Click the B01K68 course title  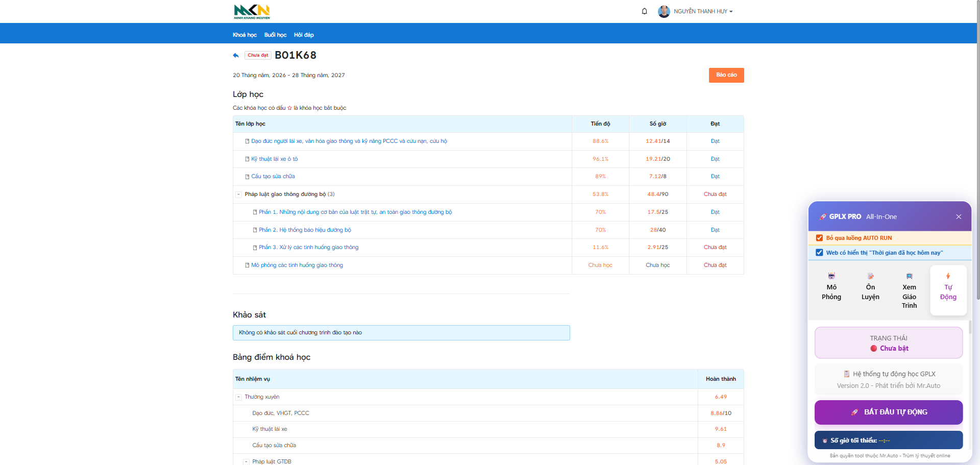296,55
